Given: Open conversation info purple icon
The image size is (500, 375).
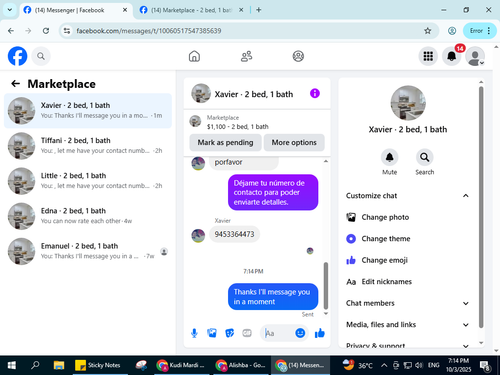Looking at the screenshot, I should (x=315, y=93).
